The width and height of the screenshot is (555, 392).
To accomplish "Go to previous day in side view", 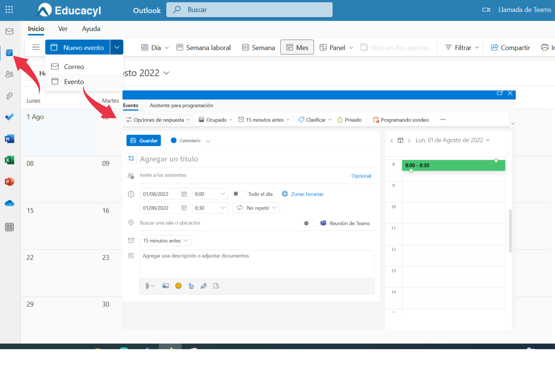I will [x=392, y=140].
